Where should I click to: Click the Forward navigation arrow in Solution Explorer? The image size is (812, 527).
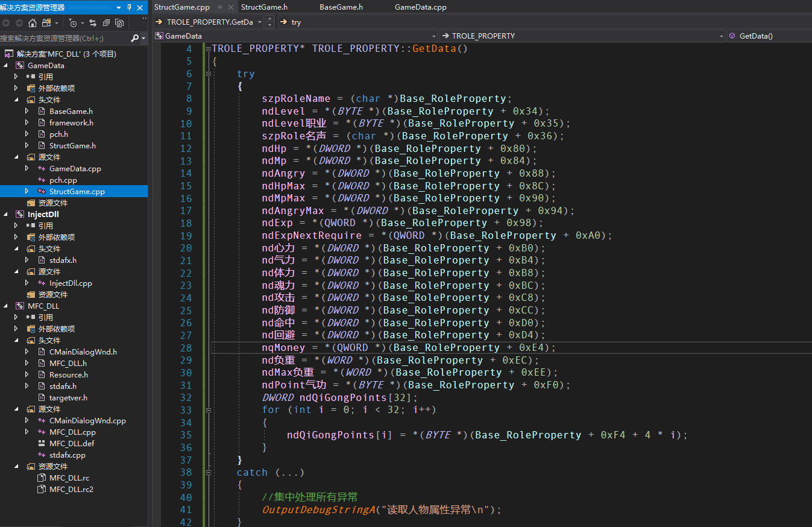point(19,23)
